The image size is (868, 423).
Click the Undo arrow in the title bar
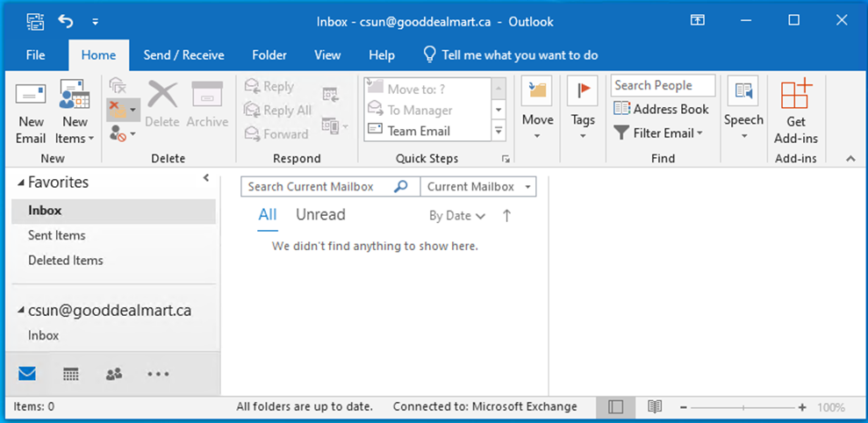pyautogui.click(x=65, y=22)
